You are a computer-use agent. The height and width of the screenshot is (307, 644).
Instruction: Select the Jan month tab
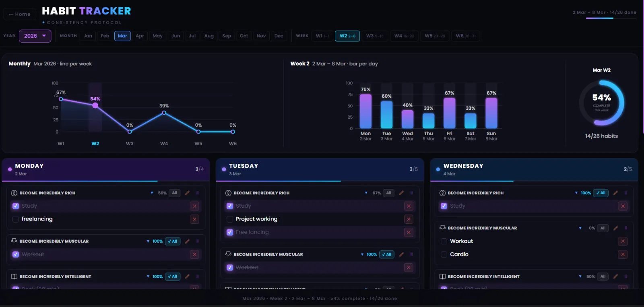[88, 36]
